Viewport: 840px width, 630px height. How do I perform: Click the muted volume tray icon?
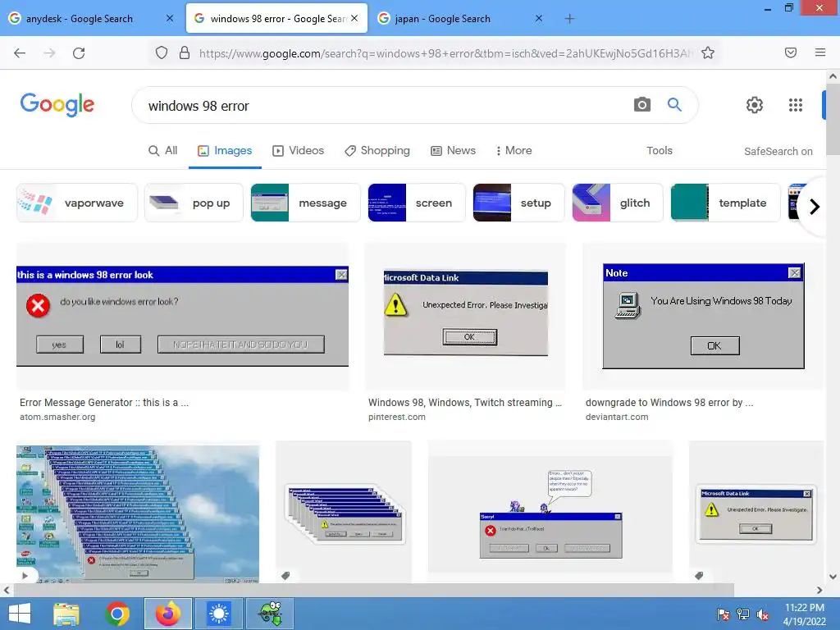tap(763, 614)
